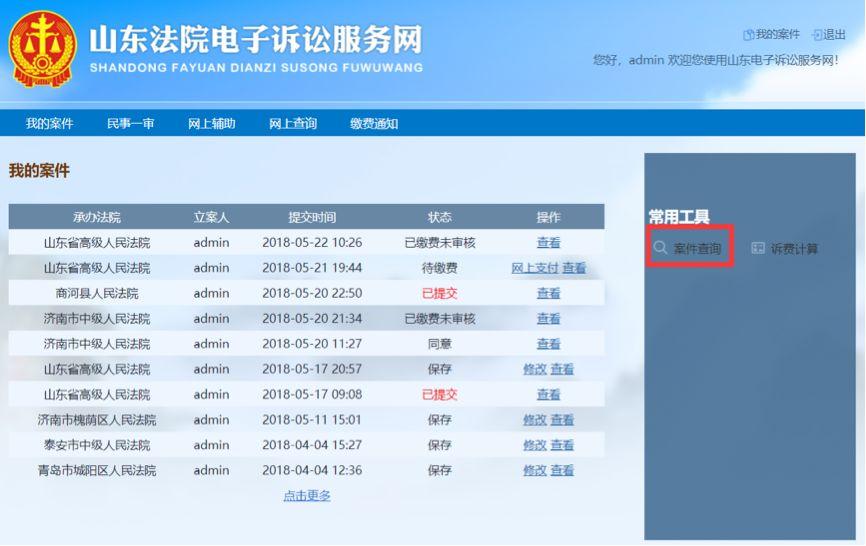
Task: Click the 退出 logout link
Action: pos(834,34)
